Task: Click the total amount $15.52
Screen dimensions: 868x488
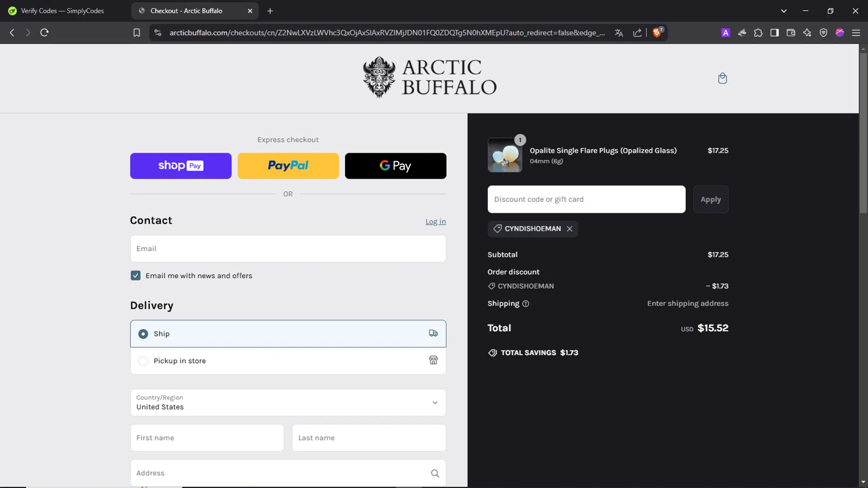Action: (x=713, y=328)
